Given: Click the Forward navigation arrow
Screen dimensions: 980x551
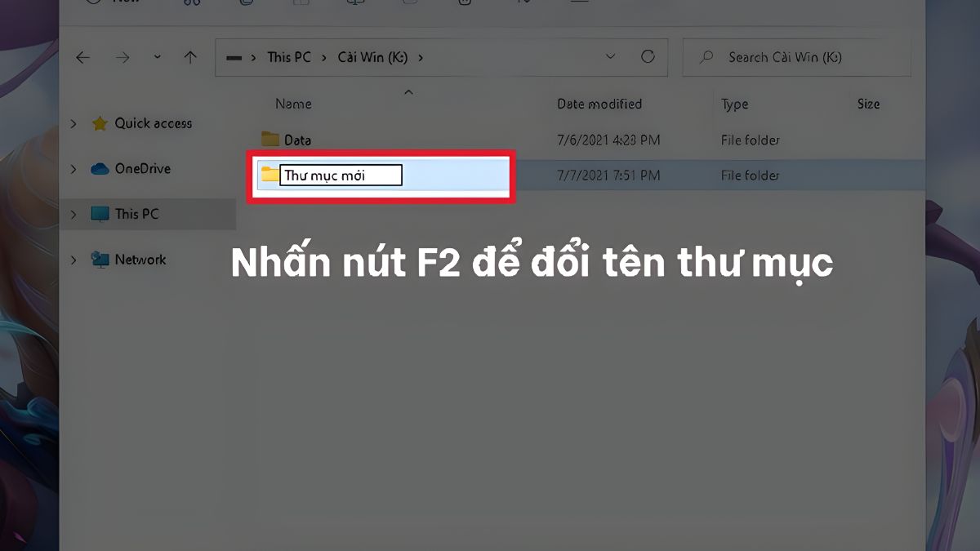Looking at the screenshot, I should pyautogui.click(x=122, y=57).
